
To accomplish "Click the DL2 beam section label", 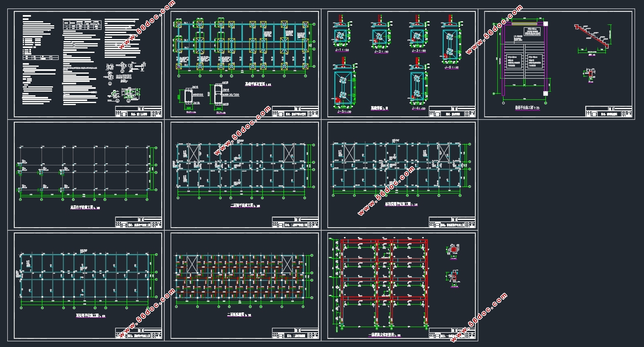I will click(x=191, y=112).
